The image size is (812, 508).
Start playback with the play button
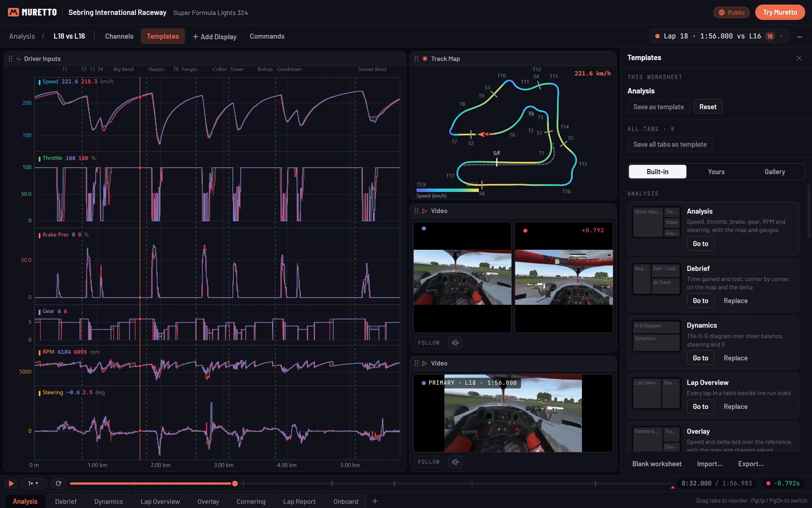11,483
